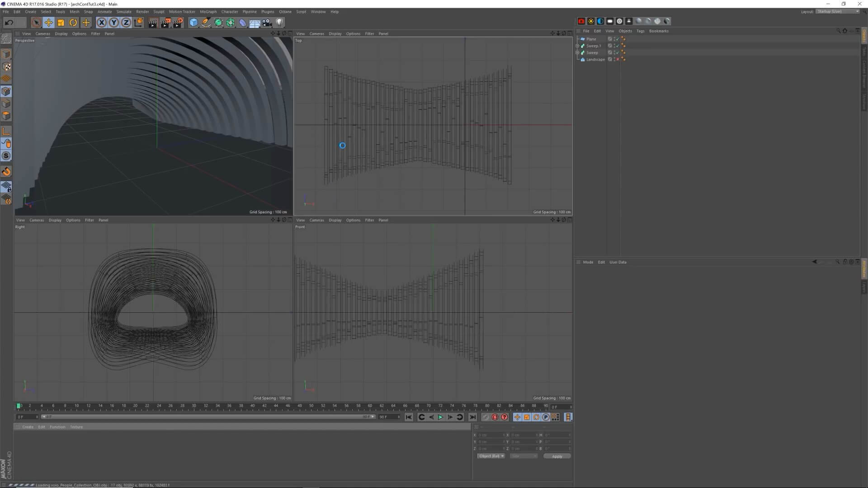868x488 pixels.
Task: Select the Landscape object in Object Manager
Action: point(595,59)
